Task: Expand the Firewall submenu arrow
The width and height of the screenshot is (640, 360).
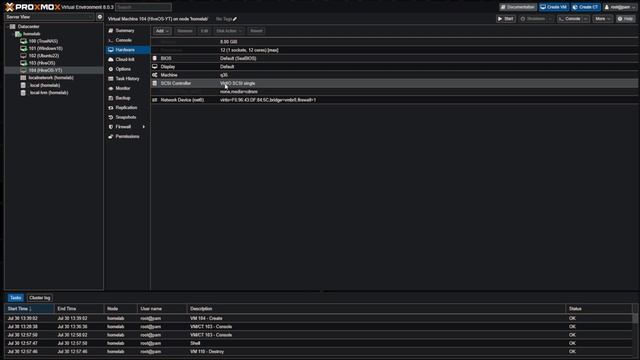Action: [x=144, y=127]
